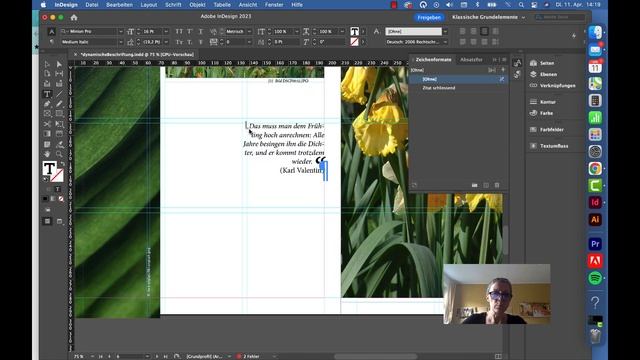640x360 pixels.
Task: Click the 2 Fehler preflight status
Action: [249, 356]
